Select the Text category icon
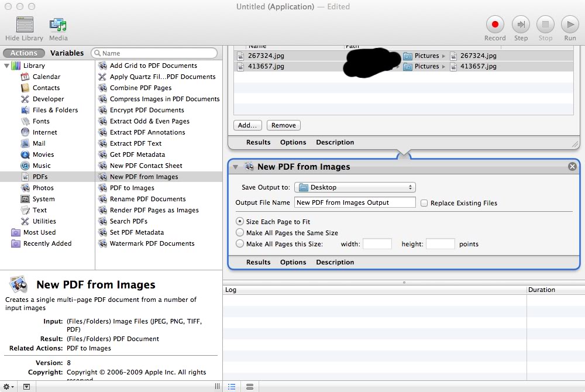The width and height of the screenshot is (585, 392). click(25, 211)
